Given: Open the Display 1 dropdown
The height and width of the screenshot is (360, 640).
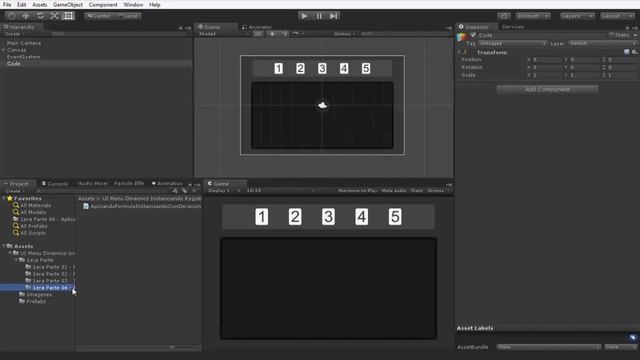Looking at the screenshot, I should 224,191.
